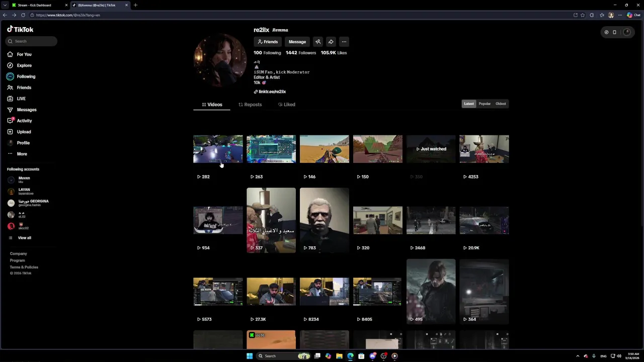Open the browser profile avatar

[x=611, y=15]
